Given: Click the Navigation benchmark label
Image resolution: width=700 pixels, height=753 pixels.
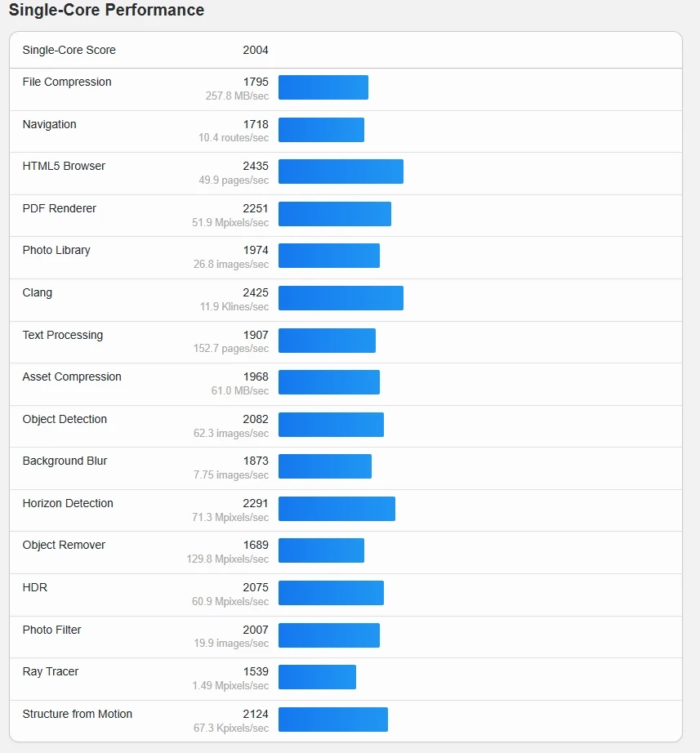Looking at the screenshot, I should pos(50,124).
